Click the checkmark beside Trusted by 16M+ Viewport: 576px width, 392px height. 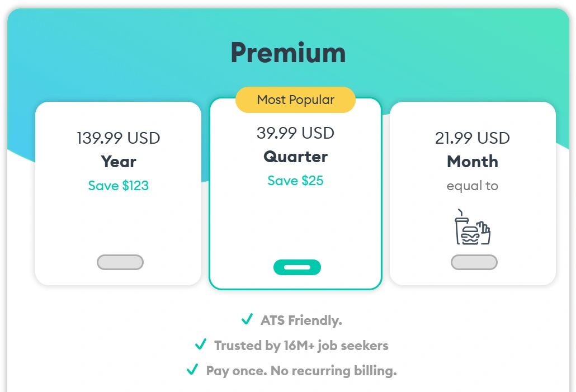(200, 345)
